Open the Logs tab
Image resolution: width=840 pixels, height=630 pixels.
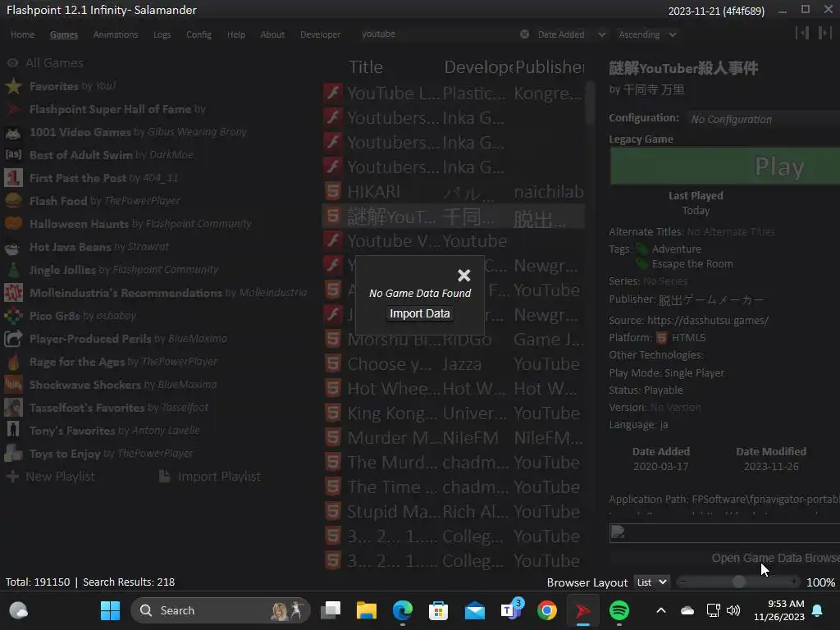(162, 34)
